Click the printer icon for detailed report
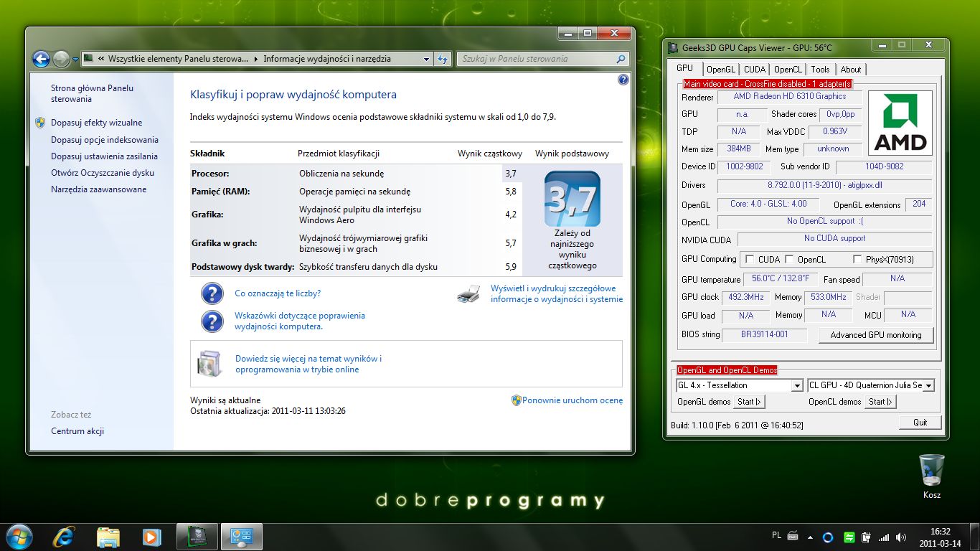The height and width of the screenshot is (551, 980). 468,293
